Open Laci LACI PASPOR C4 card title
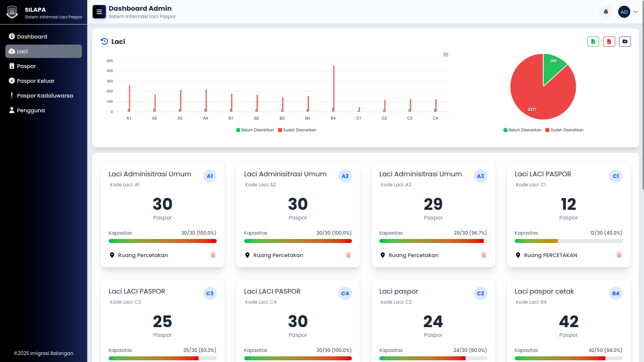This screenshot has height=362, width=644. click(272, 291)
